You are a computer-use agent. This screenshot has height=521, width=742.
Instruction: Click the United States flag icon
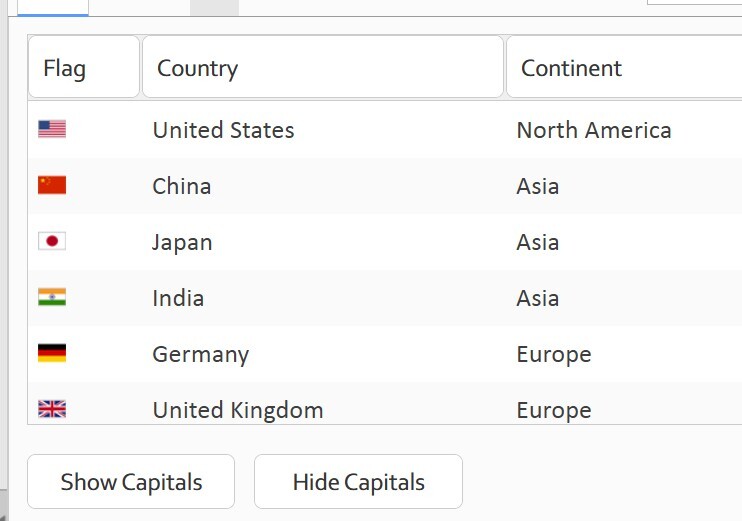(x=52, y=129)
